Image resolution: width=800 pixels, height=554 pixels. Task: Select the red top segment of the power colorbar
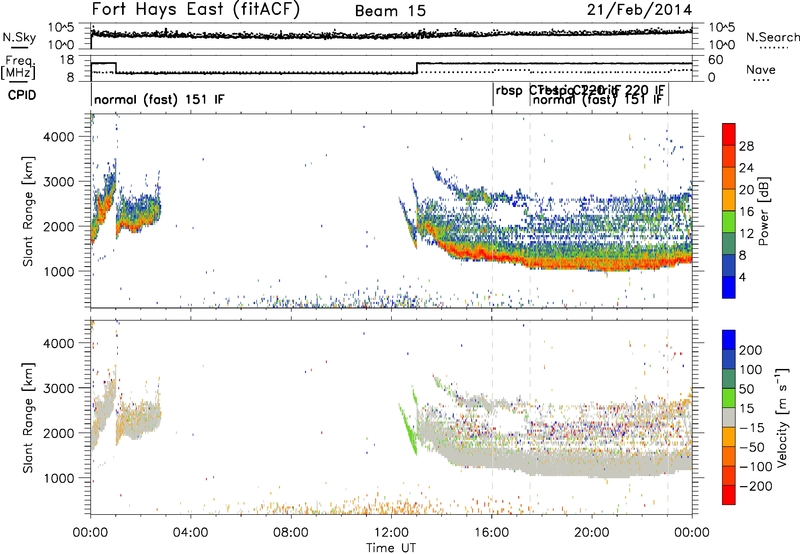click(x=729, y=135)
